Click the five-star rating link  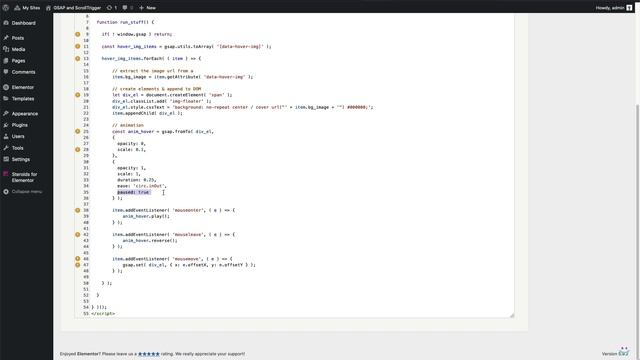click(x=149, y=354)
